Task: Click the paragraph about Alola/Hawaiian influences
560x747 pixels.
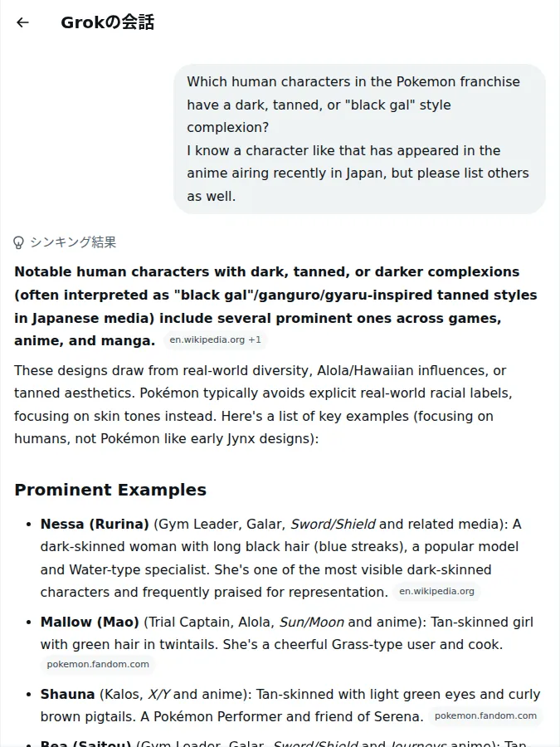Action: coord(263,404)
